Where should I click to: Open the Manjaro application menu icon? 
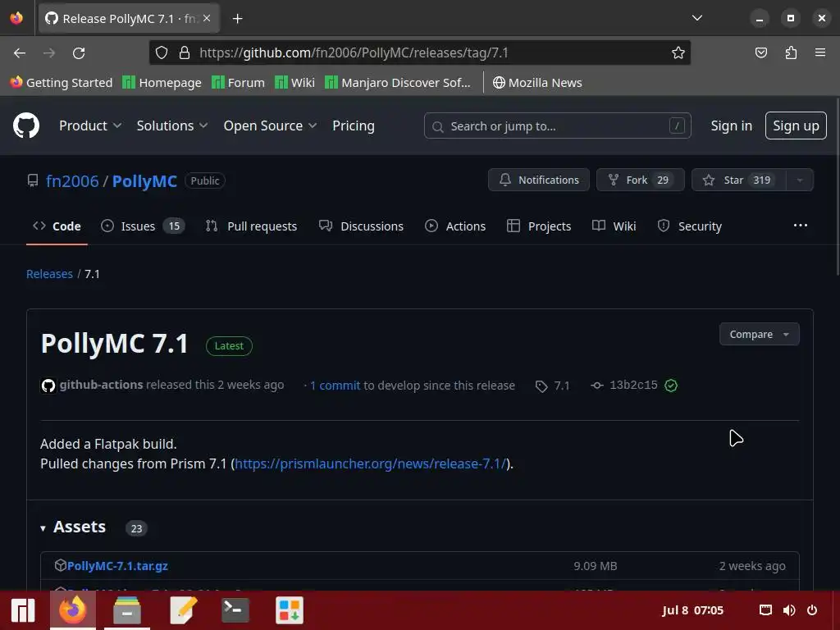(x=23, y=610)
